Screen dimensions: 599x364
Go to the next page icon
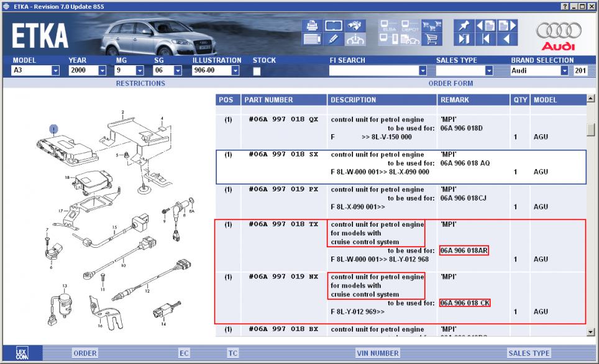(x=507, y=25)
